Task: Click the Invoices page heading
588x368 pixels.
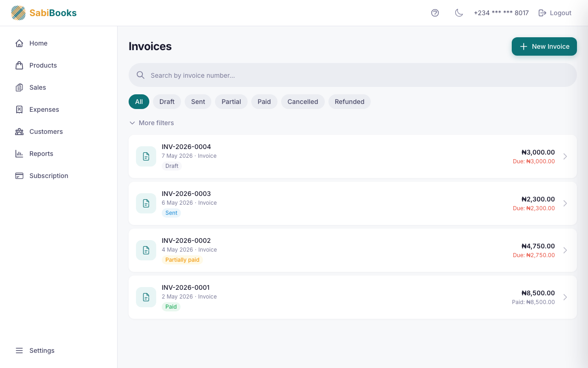Action: (x=150, y=46)
